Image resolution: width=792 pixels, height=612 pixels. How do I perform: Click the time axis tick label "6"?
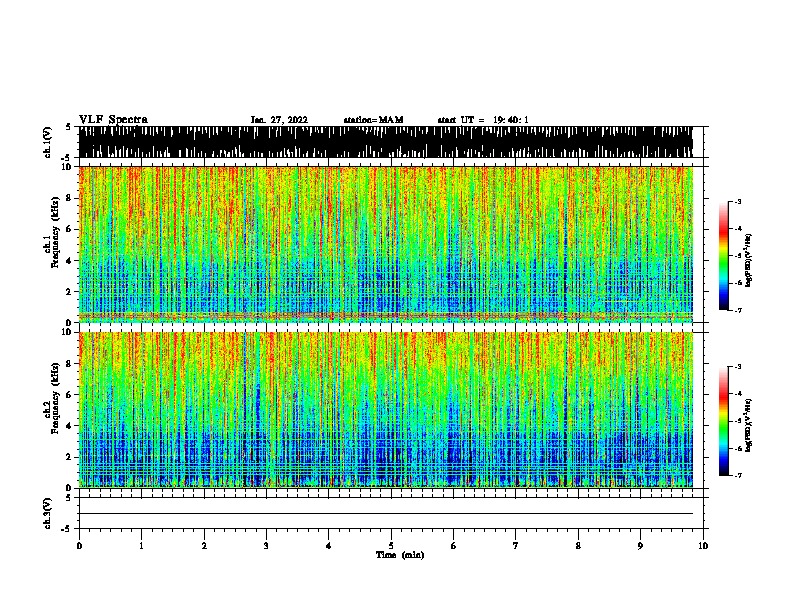[454, 546]
